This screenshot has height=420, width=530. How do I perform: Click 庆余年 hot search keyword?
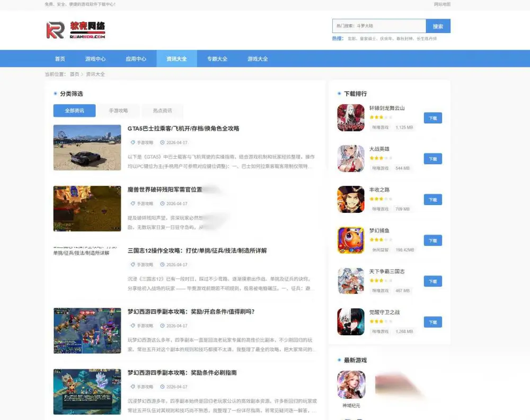tap(386, 39)
